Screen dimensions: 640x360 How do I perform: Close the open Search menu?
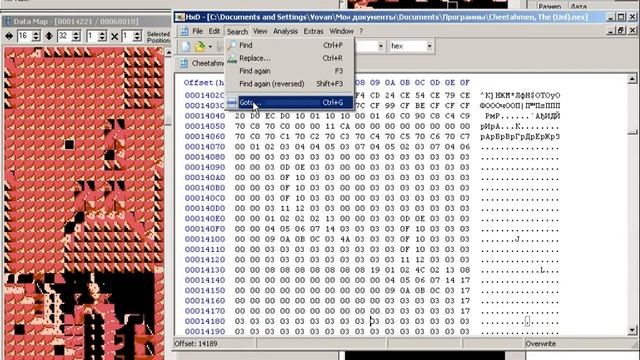[237, 31]
